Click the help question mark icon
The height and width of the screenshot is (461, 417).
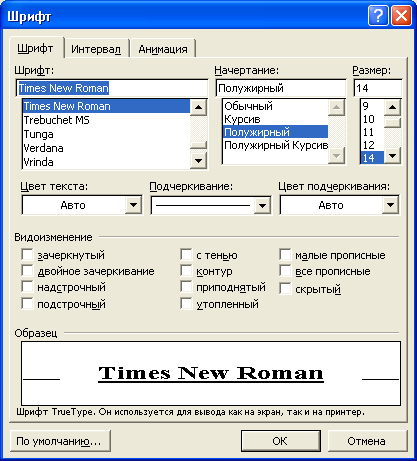[378, 16]
